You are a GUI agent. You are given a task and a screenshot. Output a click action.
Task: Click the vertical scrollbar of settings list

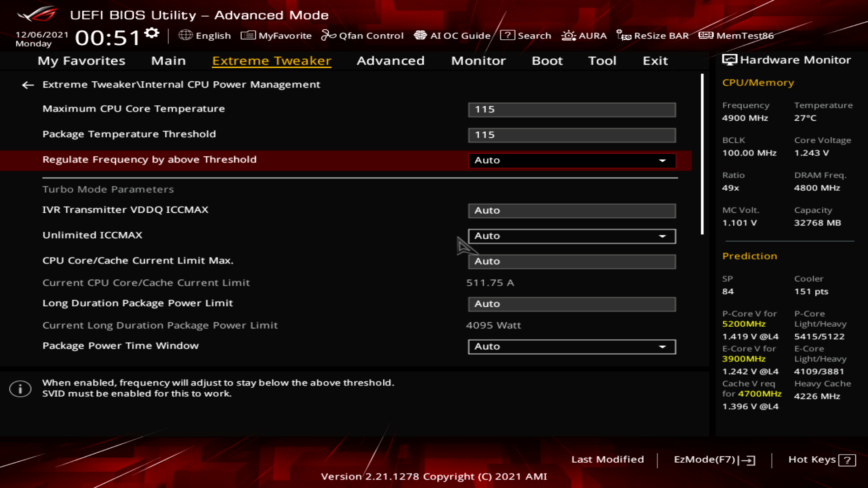[x=702, y=154]
